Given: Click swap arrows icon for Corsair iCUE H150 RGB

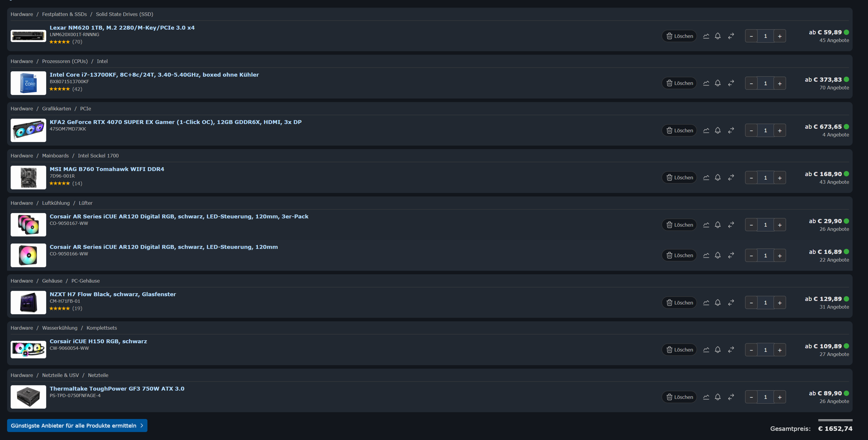Looking at the screenshot, I should point(731,350).
